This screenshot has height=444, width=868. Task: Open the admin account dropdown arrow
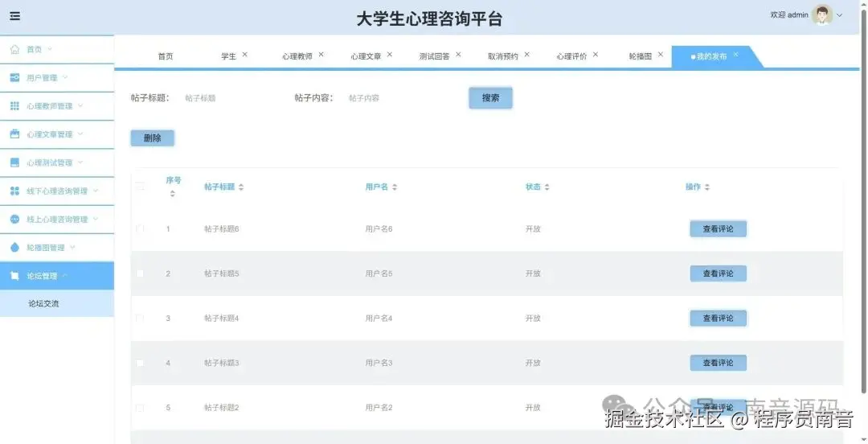click(840, 15)
